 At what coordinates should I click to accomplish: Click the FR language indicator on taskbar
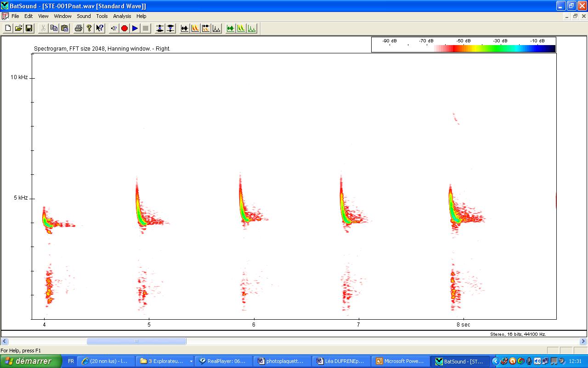71,361
